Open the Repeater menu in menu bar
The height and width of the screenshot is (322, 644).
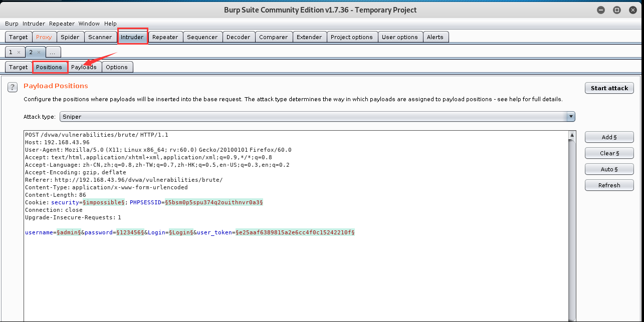click(x=62, y=24)
